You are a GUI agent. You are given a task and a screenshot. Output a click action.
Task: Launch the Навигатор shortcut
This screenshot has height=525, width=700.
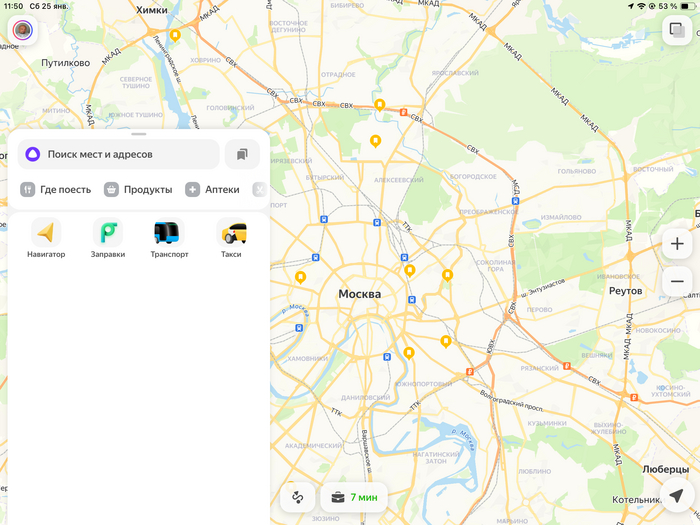pyautogui.click(x=46, y=238)
